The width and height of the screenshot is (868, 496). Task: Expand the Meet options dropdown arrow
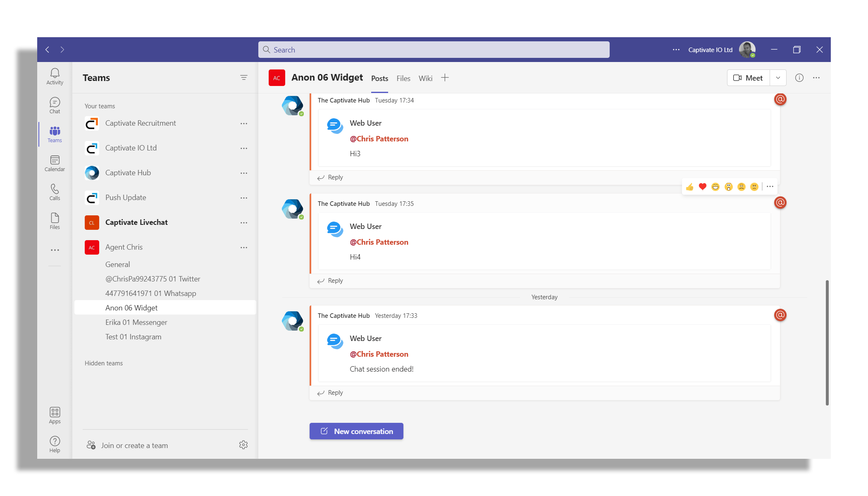[778, 78]
